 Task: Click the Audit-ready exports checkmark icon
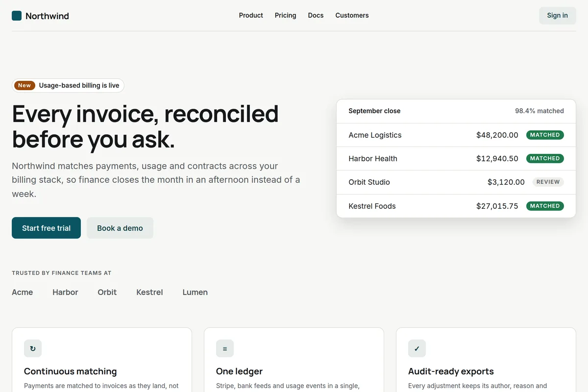[417, 348]
